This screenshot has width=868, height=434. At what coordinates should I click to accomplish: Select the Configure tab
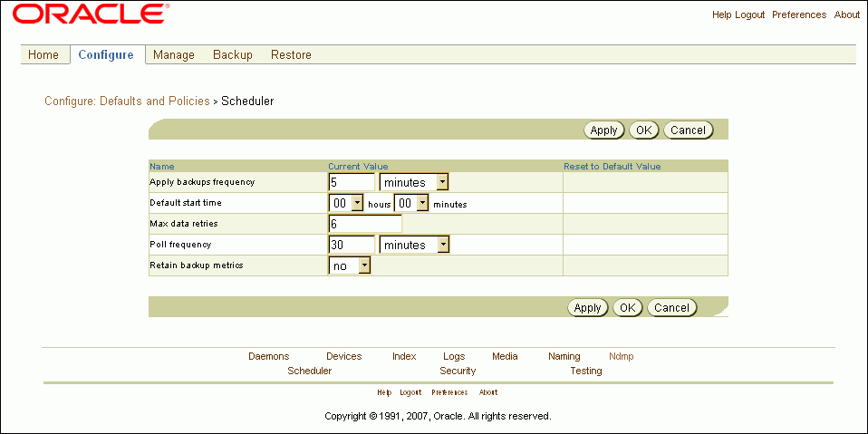coord(106,54)
